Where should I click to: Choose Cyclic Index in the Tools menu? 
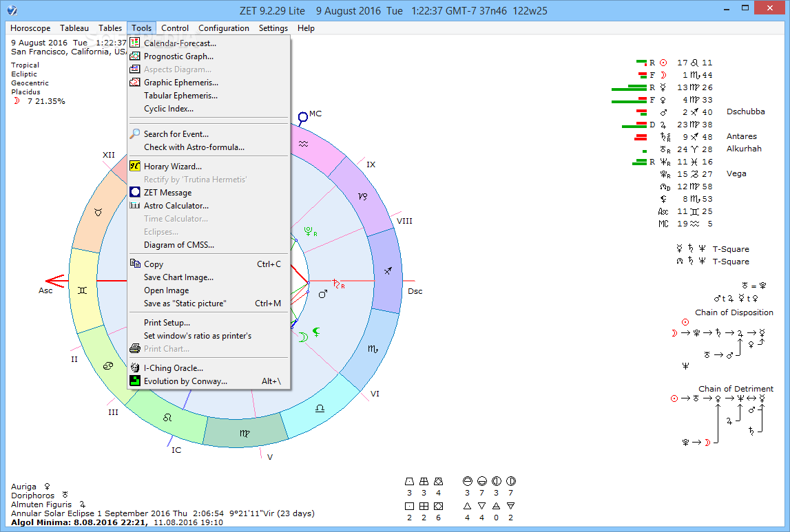coord(209,108)
